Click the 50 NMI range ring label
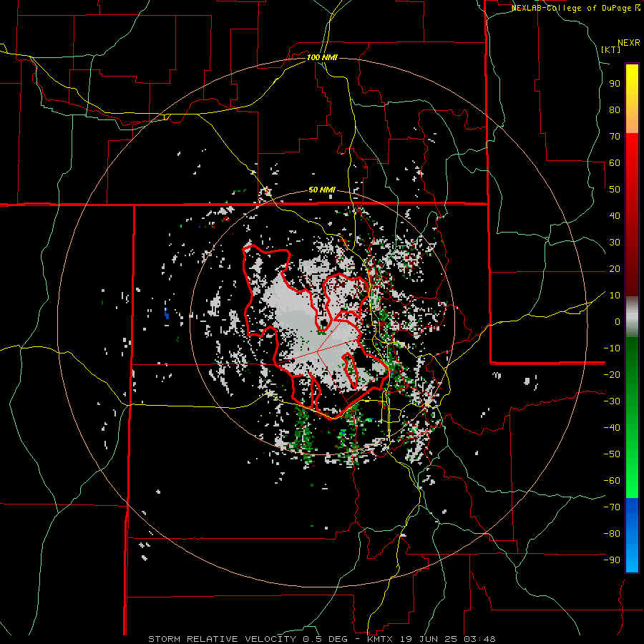Image resolution: width=644 pixels, height=644 pixels. click(322, 190)
